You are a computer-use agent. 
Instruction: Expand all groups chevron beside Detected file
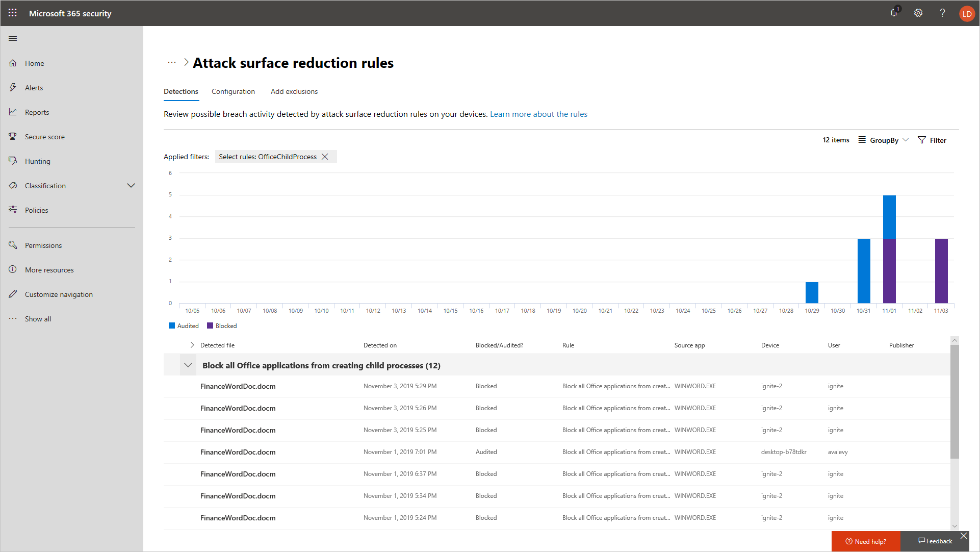click(x=192, y=345)
